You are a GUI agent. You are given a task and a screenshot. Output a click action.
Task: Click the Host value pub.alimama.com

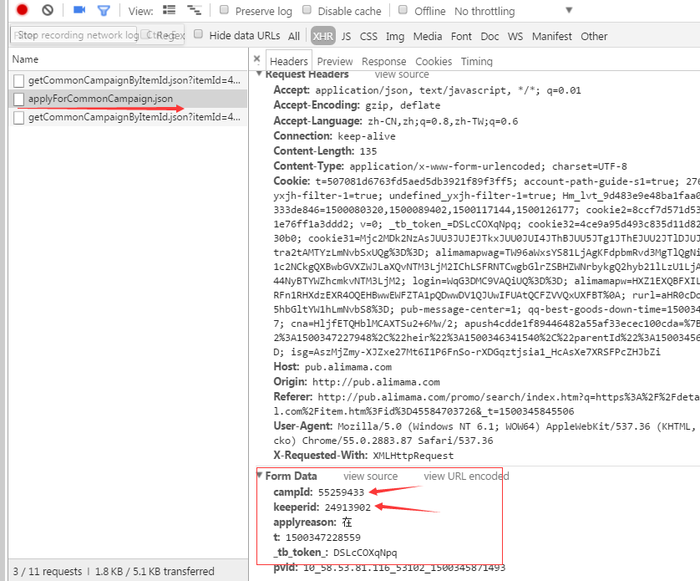[x=348, y=367]
